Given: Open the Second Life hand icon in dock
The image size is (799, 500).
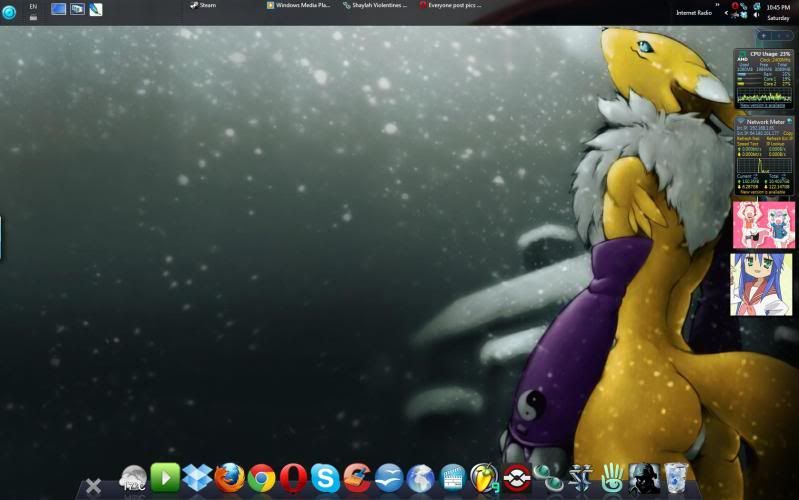Looking at the screenshot, I should pyautogui.click(x=612, y=478).
